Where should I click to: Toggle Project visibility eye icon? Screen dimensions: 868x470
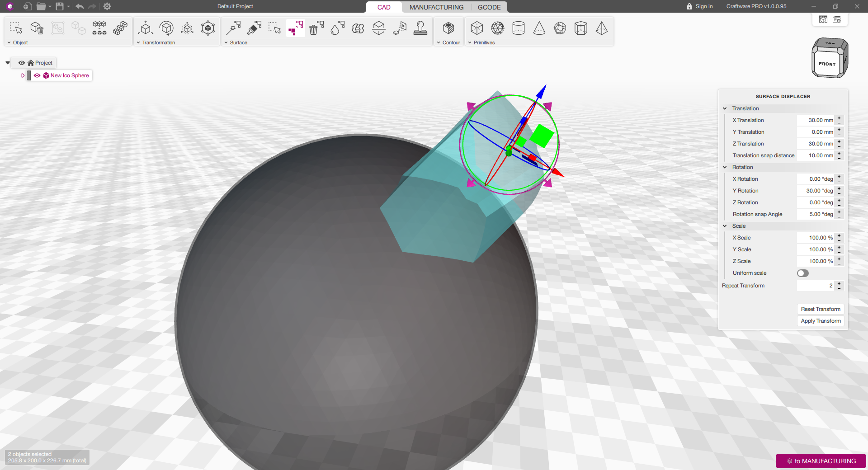[x=21, y=63]
